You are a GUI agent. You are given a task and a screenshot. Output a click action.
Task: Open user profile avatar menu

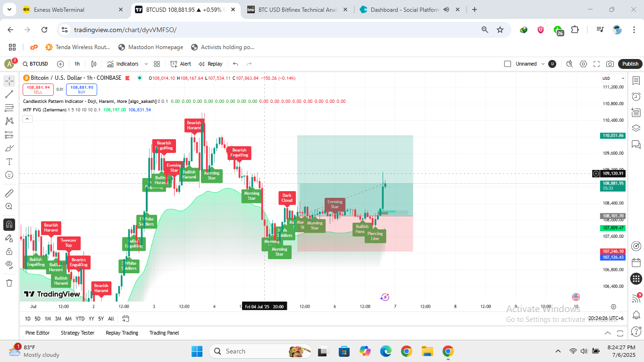(9, 64)
